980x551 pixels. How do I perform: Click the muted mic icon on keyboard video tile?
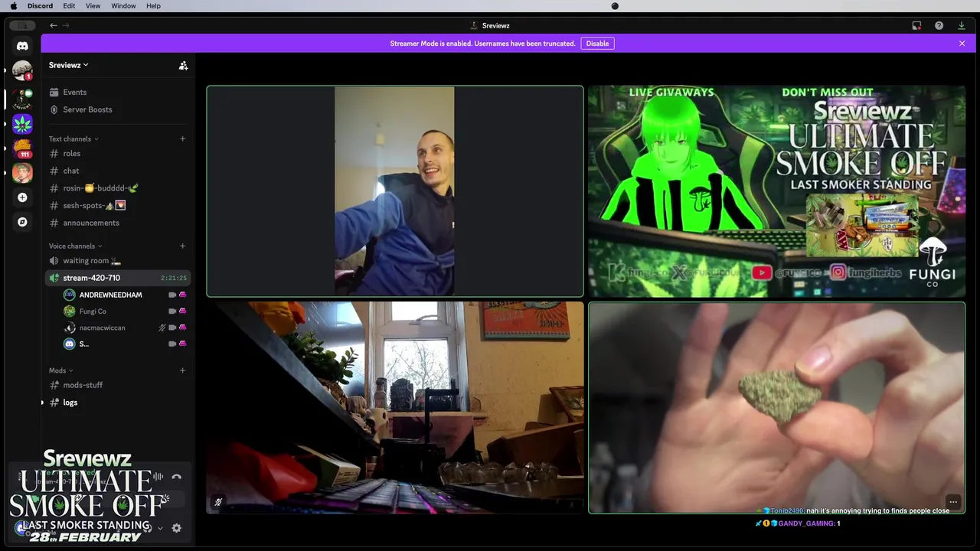pyautogui.click(x=218, y=502)
